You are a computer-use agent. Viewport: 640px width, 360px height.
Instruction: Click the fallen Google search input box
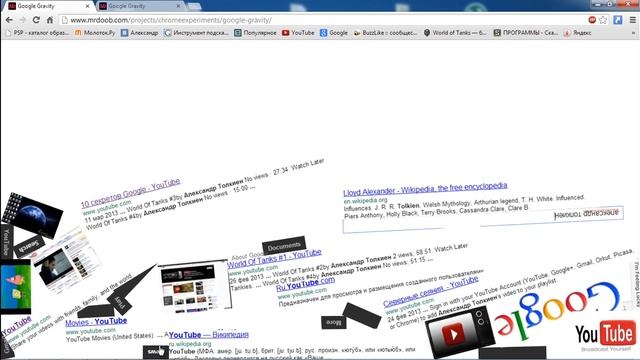tap(483, 220)
